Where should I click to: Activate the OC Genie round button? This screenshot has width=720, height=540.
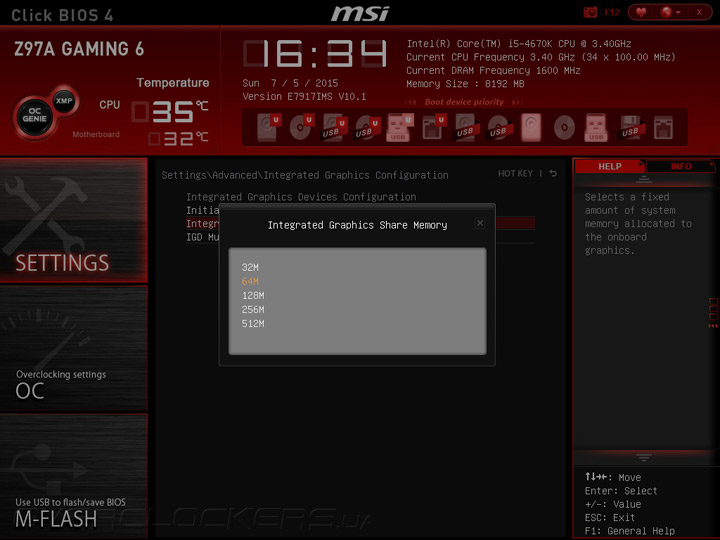[34, 116]
